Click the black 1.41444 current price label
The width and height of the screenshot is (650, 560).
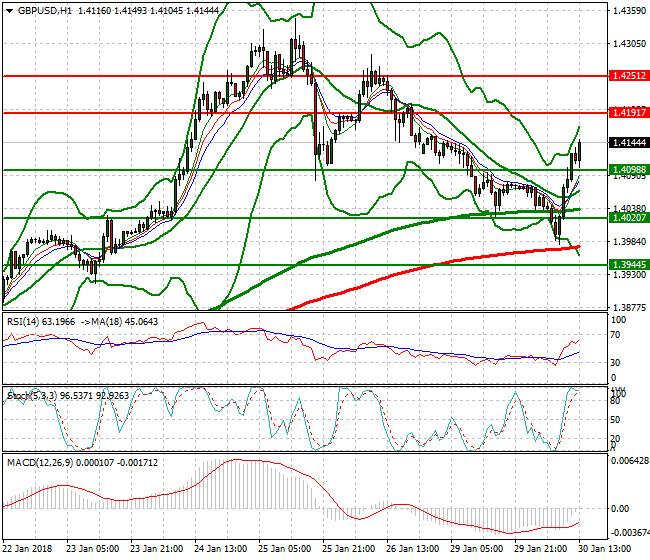[x=629, y=143]
